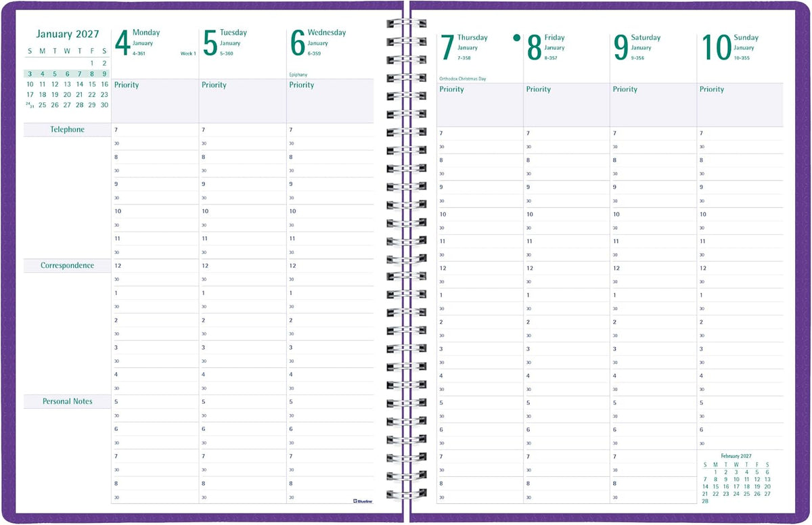
Task: Pick 6 in the highlighted January week
Action: [x=67, y=74]
